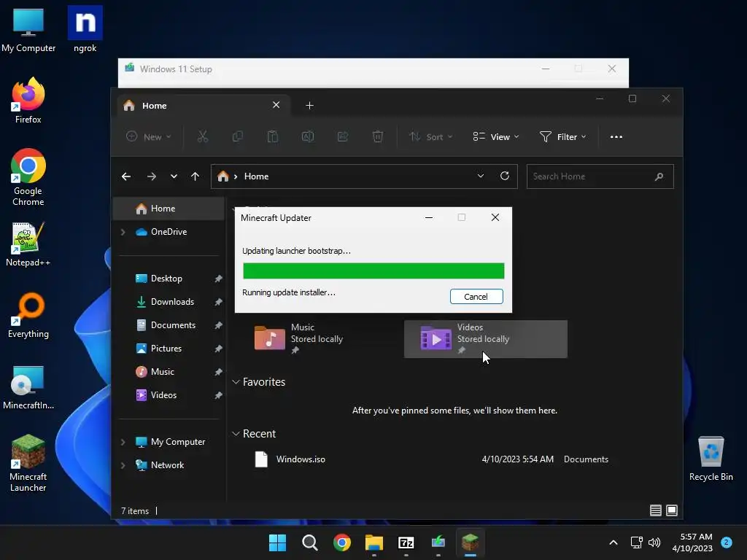Open recent locations chevron dropdown
The height and width of the screenshot is (560, 747).
click(x=174, y=176)
